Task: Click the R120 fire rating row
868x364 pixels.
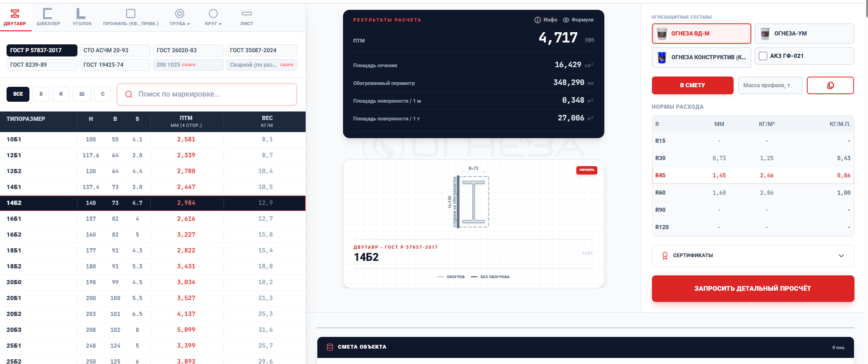Action: click(753, 227)
